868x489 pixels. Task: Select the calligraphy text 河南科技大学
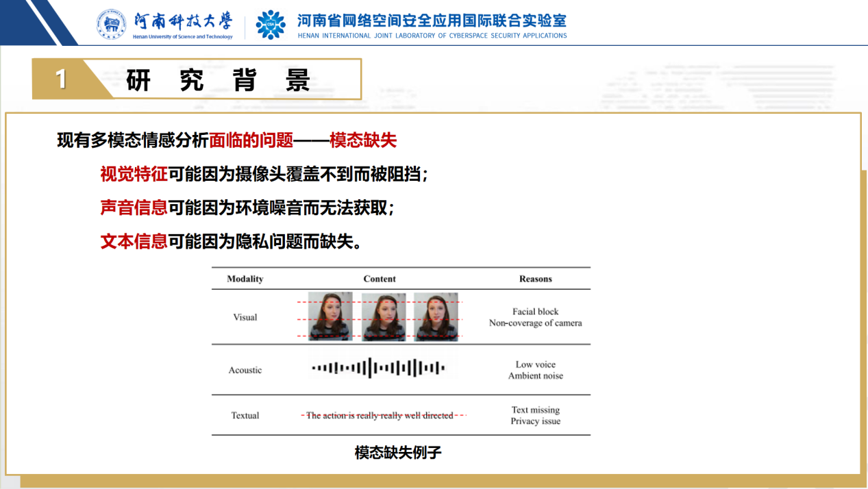pyautogui.click(x=183, y=21)
